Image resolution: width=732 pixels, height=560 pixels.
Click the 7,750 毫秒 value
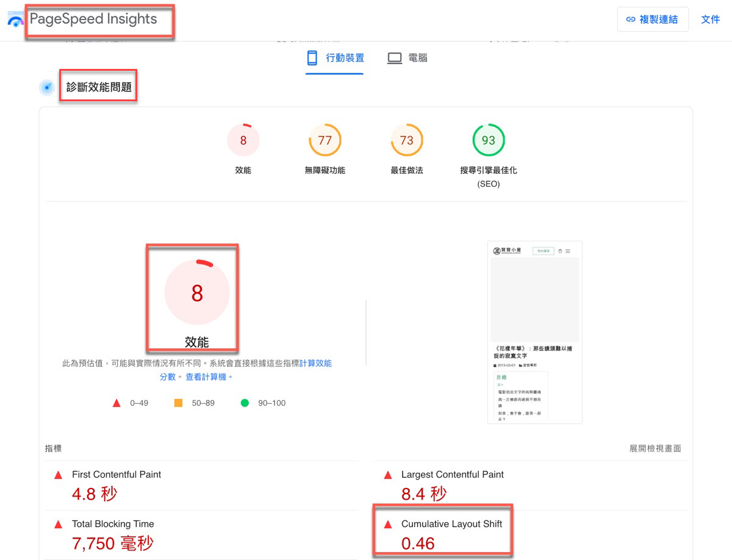point(113,543)
